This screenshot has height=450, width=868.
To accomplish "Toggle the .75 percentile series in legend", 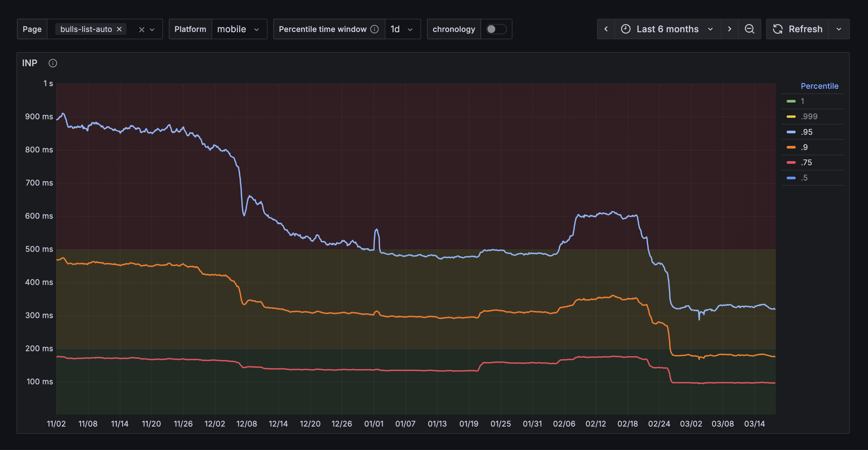I will pos(806,163).
